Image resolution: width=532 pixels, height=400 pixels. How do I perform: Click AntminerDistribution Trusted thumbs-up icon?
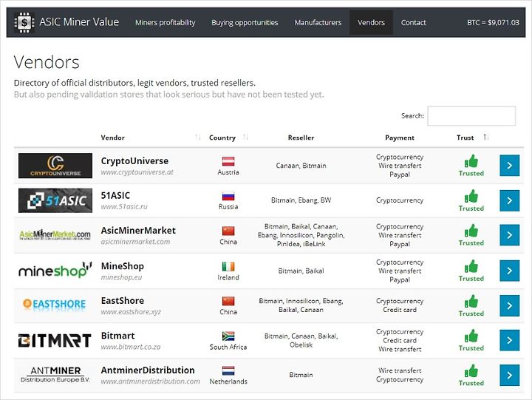pyautogui.click(x=471, y=371)
